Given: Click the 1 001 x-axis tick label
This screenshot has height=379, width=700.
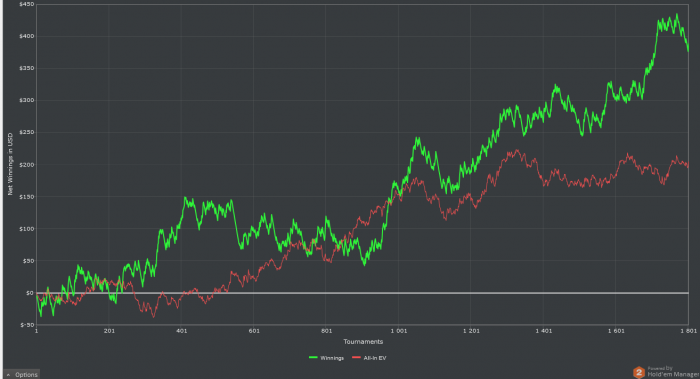Looking at the screenshot, I should (x=399, y=331).
